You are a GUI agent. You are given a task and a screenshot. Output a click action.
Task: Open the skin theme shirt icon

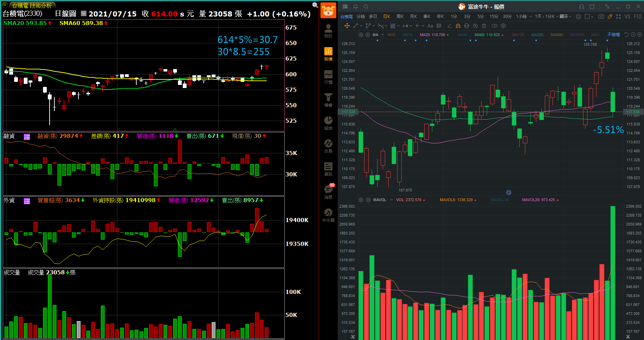(592, 7)
